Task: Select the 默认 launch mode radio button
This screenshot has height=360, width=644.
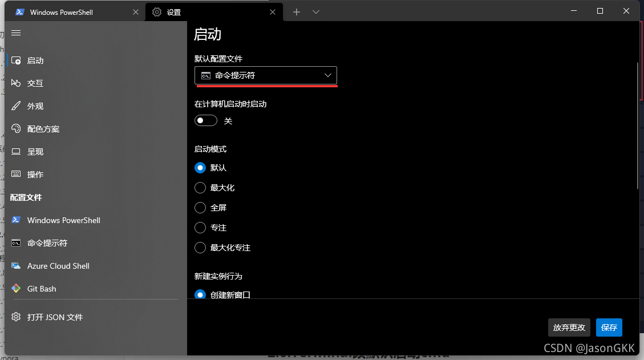Action: click(x=200, y=168)
